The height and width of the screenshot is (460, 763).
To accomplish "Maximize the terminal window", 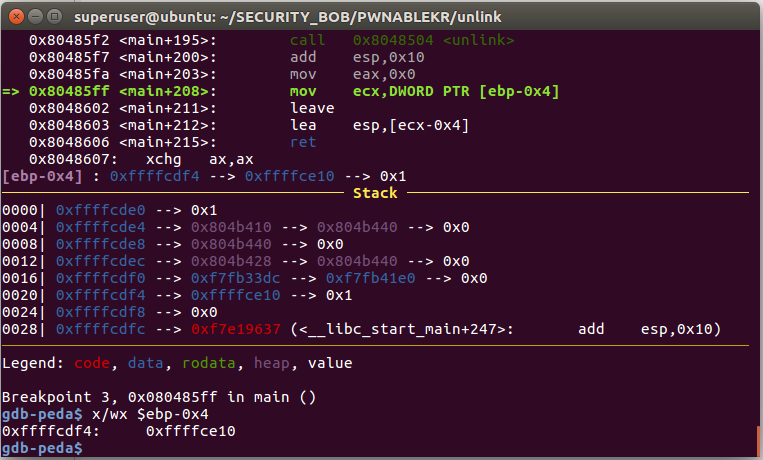I will click(x=54, y=17).
